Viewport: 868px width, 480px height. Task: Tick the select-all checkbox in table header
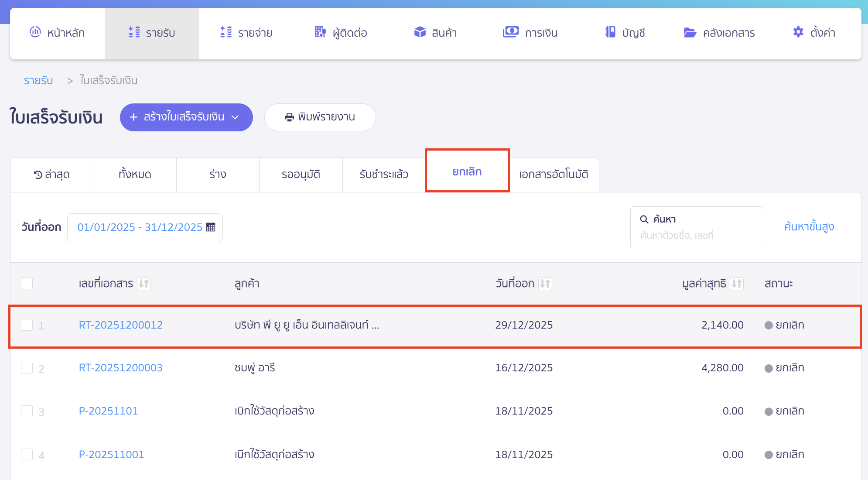click(27, 283)
